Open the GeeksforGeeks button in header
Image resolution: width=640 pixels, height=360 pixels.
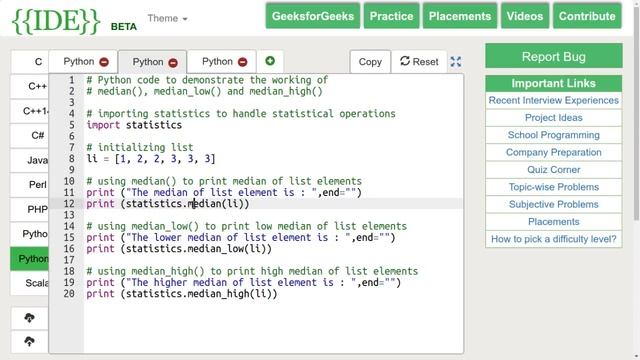click(x=313, y=16)
